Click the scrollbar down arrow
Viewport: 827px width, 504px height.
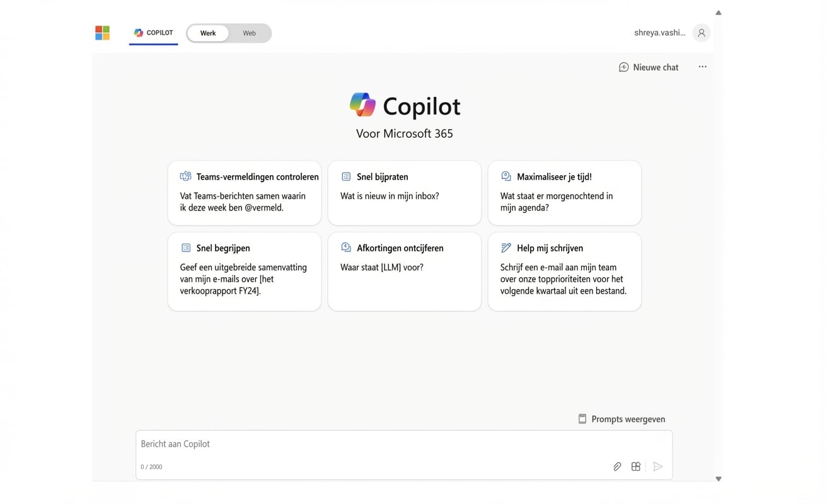pos(719,478)
